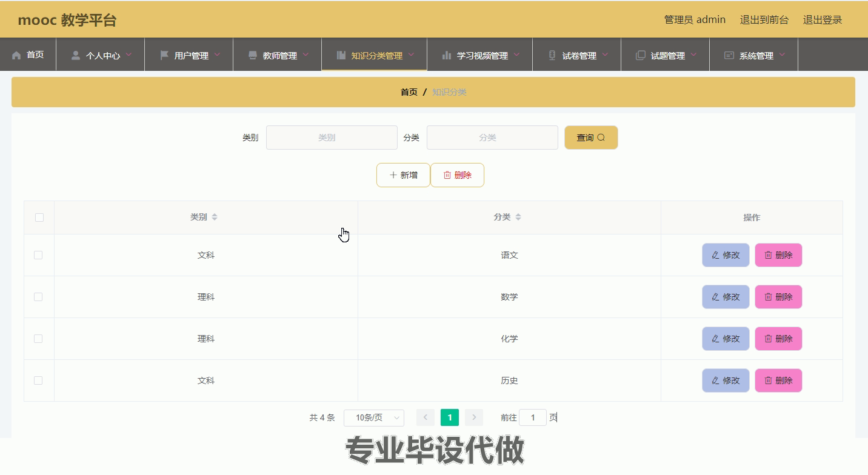Click 退出到前台 link
Viewport: 868px width, 475px height.
click(x=764, y=19)
